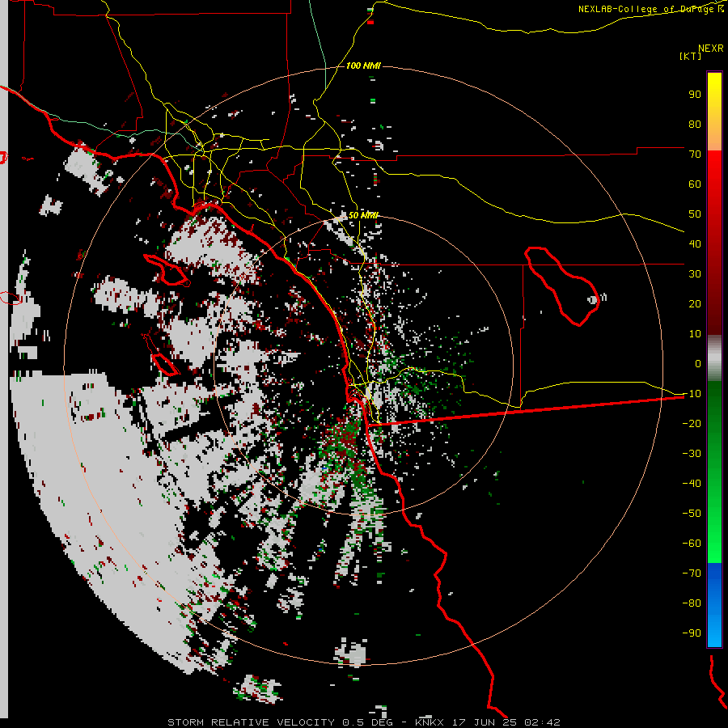Screen dimensions: 728x728
Task: Click the [KT] units label
Action: click(690, 56)
